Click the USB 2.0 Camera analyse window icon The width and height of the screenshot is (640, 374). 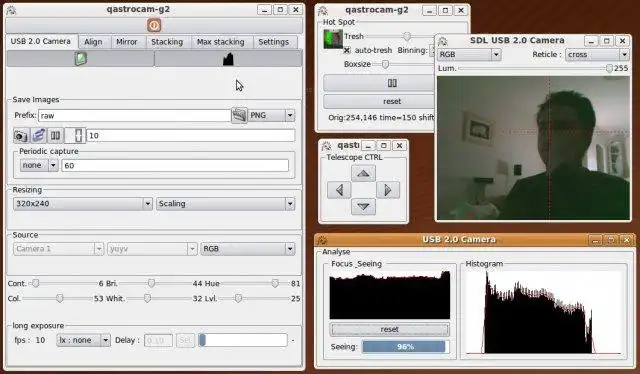tap(322, 240)
